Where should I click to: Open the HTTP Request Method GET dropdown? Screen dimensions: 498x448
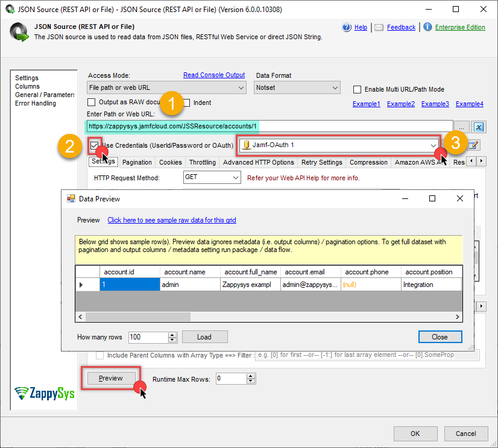tap(212, 178)
